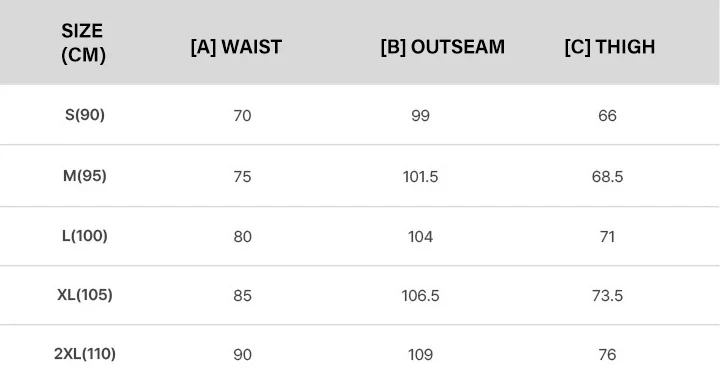
Task: Select thigh value 76
Action: pyautogui.click(x=608, y=355)
